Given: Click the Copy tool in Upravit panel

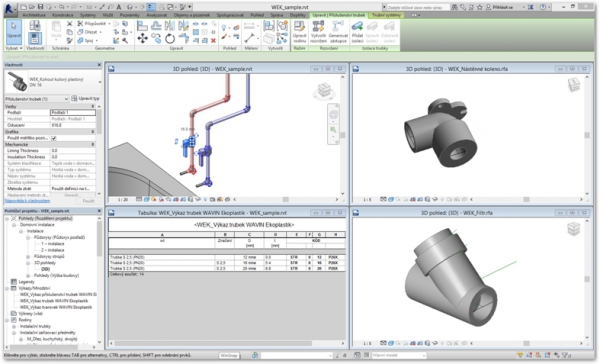Looking at the screenshot, I should click(x=156, y=38).
